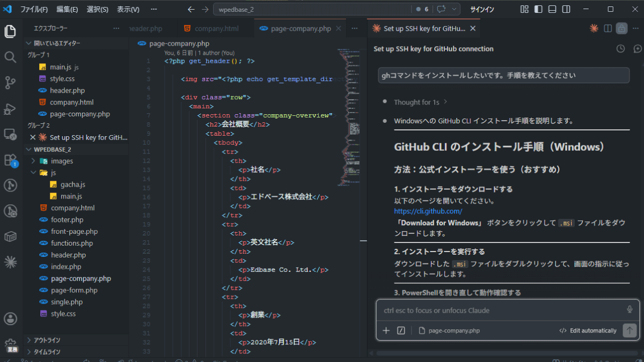The height and width of the screenshot is (362, 644).
Task: Open the Search view in activity bar
Action: click(10, 57)
